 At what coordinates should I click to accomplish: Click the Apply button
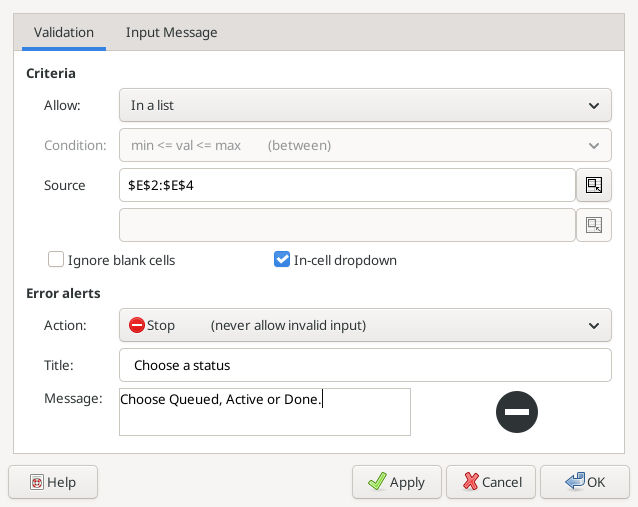(x=397, y=482)
